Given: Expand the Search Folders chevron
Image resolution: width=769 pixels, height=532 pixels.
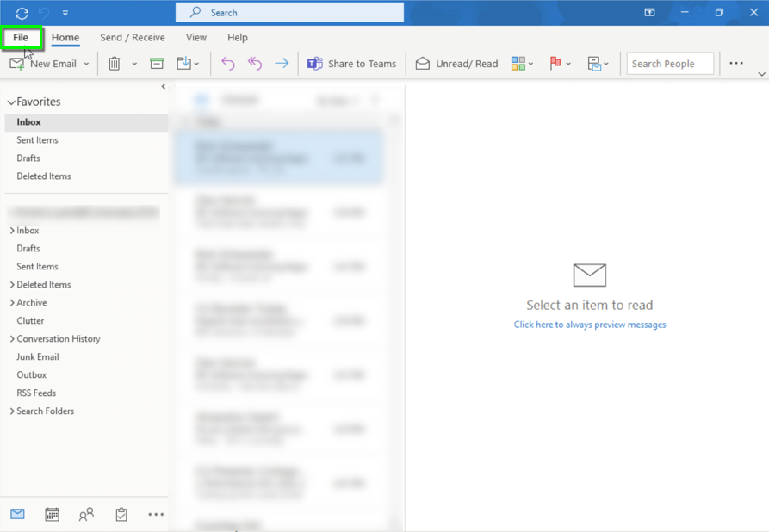Looking at the screenshot, I should coord(12,411).
